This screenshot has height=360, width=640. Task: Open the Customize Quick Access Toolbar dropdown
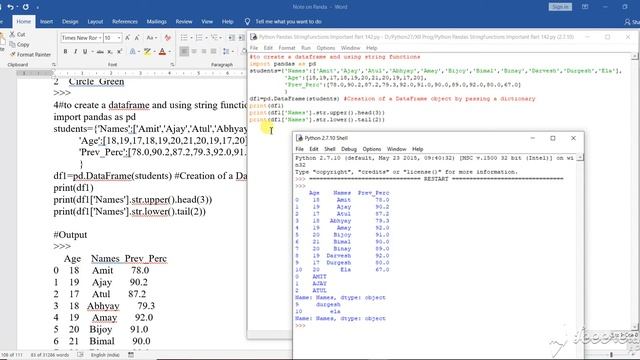[x=38, y=7]
